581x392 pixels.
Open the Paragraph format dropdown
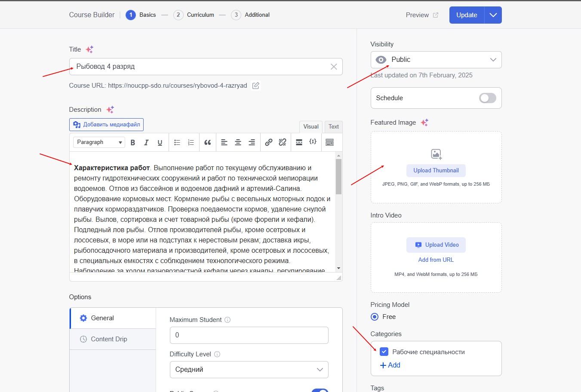(99, 142)
